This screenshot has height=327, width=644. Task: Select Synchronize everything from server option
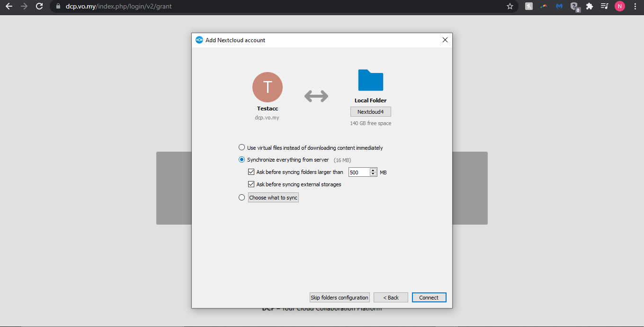(x=242, y=160)
